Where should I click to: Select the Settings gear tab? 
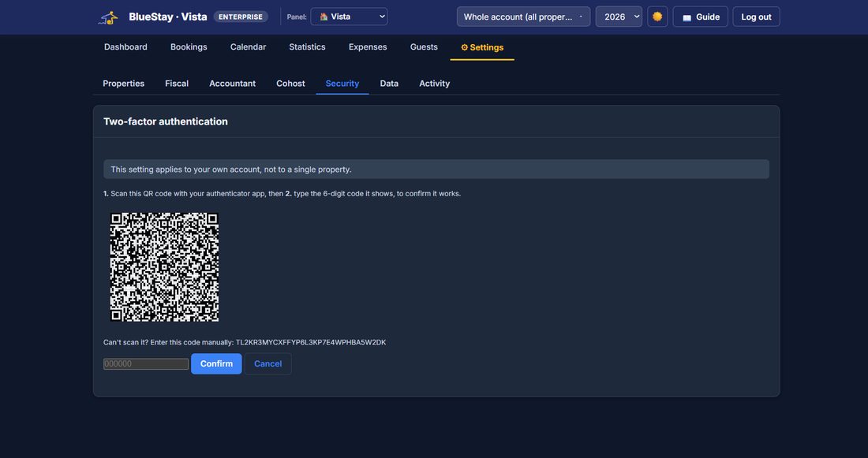(482, 47)
